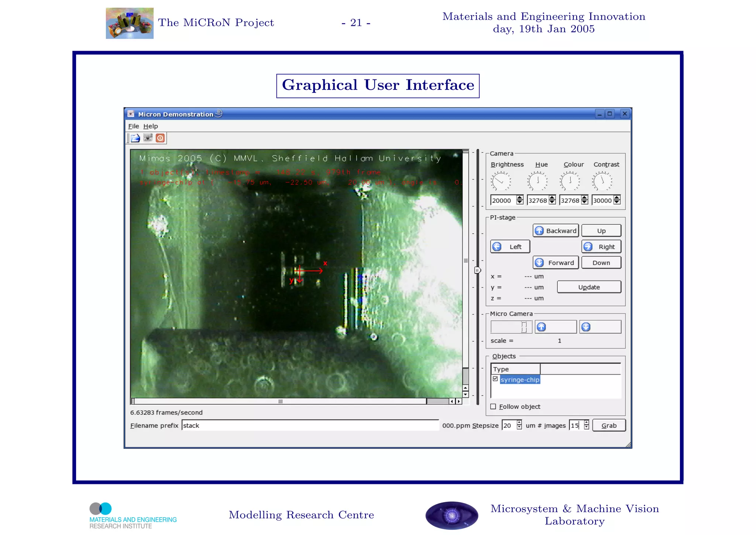
Task: Enable the Follow object checkbox
Action: [493, 406]
